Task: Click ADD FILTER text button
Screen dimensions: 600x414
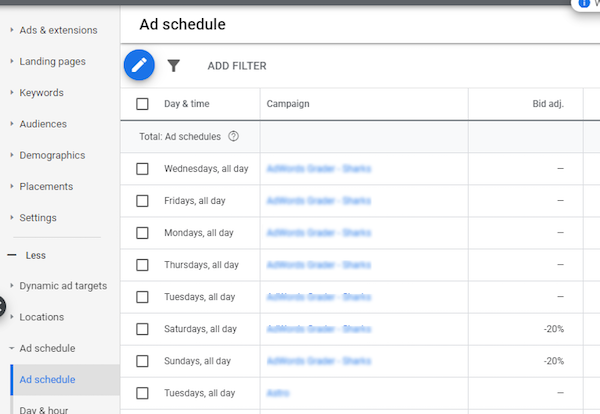Action: [x=236, y=66]
